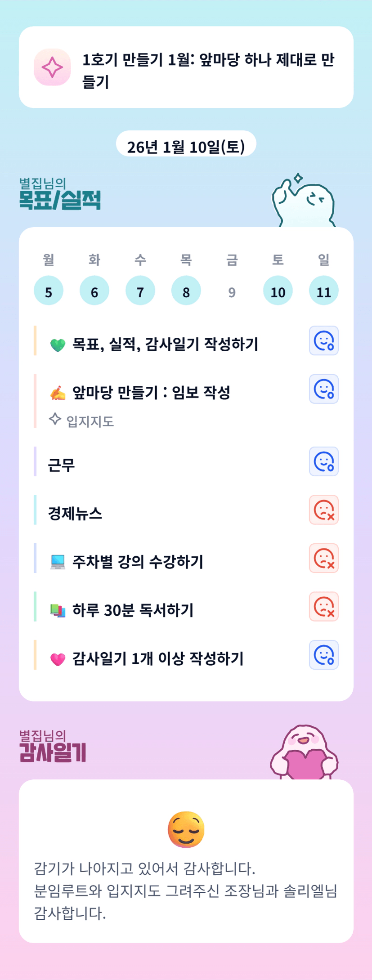Open the 앞마당 만들기 : 임보 작성 task
Image resolution: width=372 pixels, height=980 pixels.
pyautogui.click(x=151, y=393)
